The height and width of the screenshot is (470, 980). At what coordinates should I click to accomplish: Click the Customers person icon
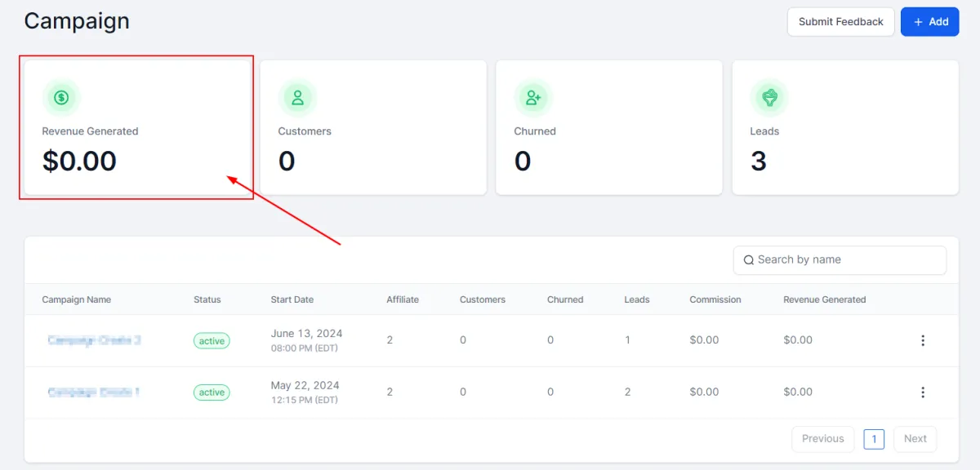coord(297,98)
